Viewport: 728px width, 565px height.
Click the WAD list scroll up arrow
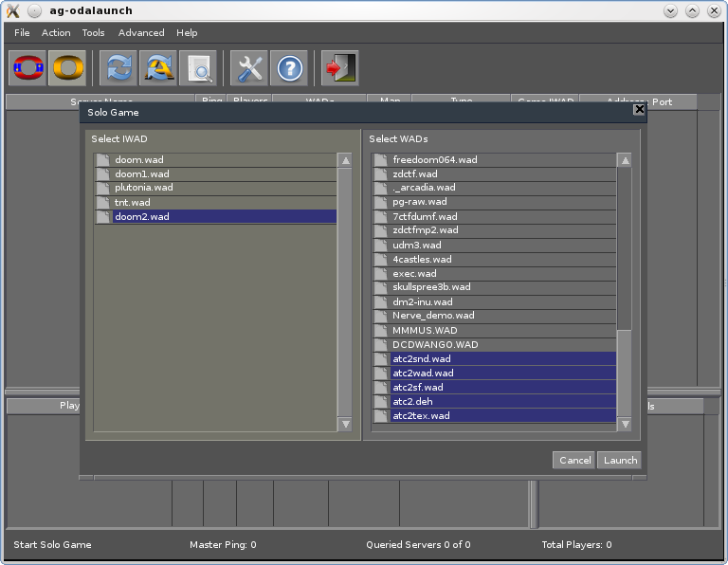pos(625,160)
